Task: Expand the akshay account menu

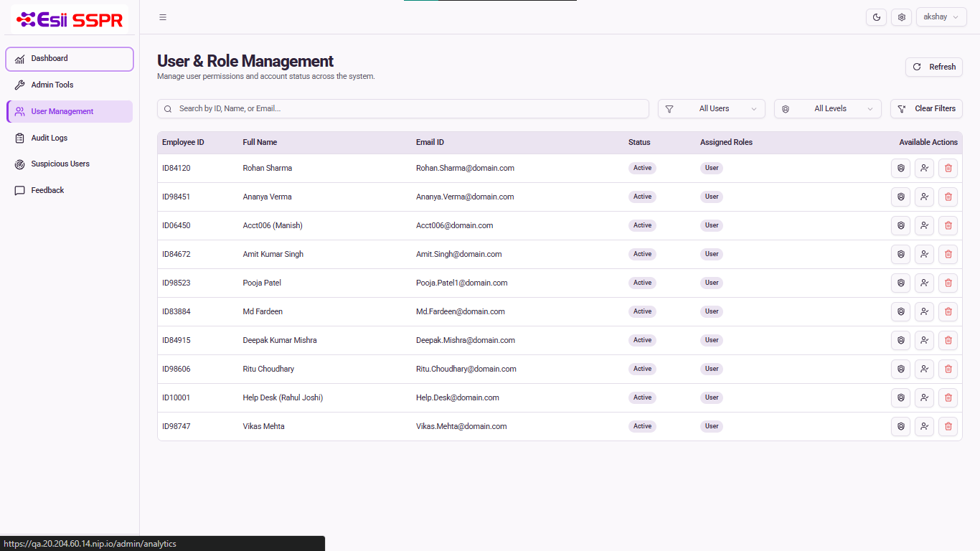Action: [x=941, y=17]
